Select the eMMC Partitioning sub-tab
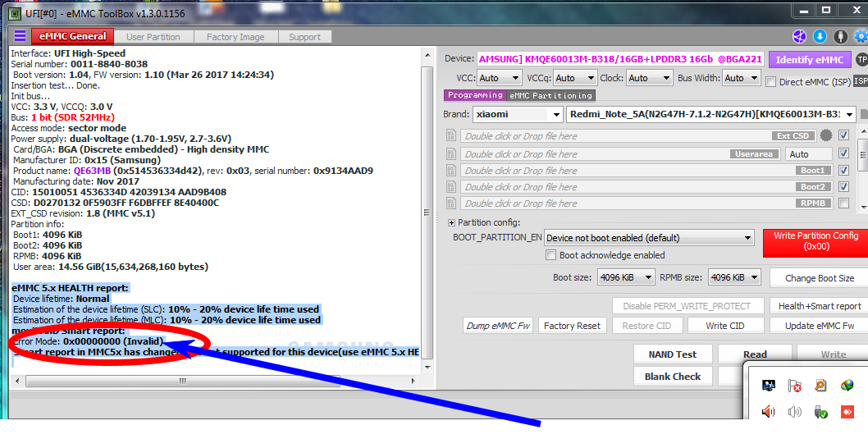868x448 pixels. [x=550, y=96]
